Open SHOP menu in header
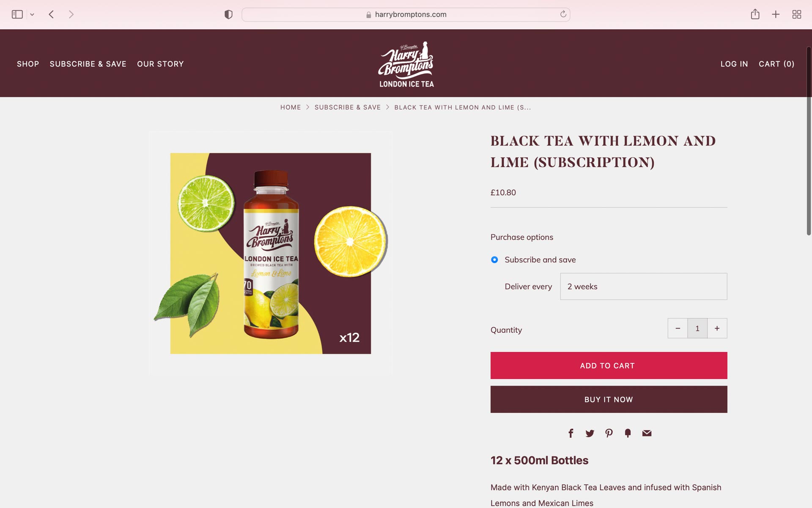812x508 pixels. click(x=28, y=64)
